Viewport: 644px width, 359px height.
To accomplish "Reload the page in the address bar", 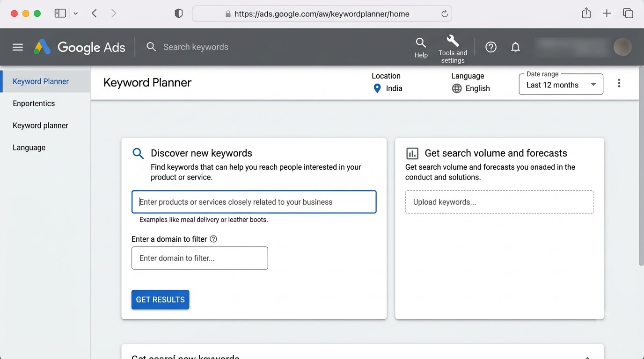I will 445,14.
